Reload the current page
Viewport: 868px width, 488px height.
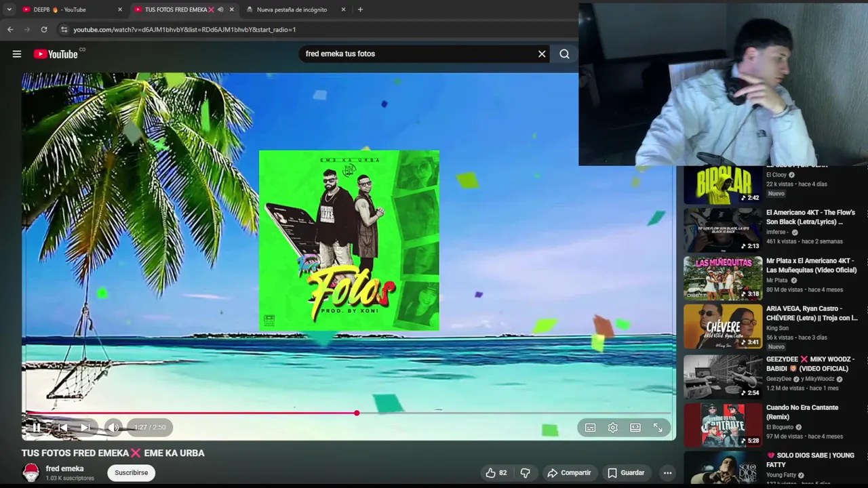pos(44,30)
